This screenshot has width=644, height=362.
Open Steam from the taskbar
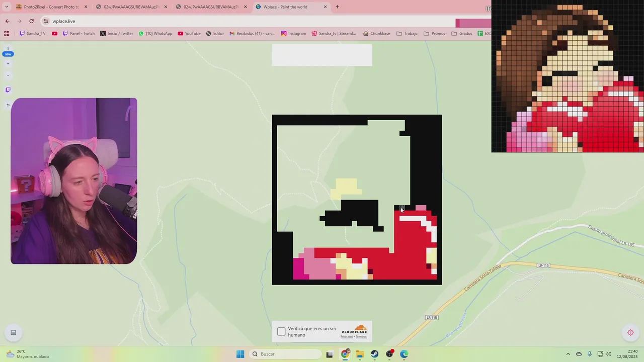[375, 354]
